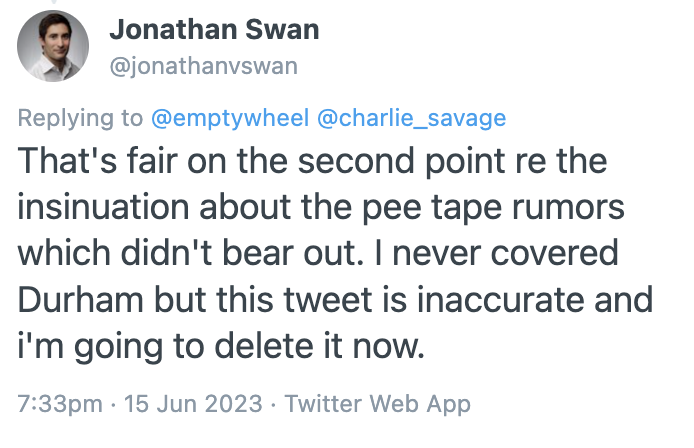
Task: Click the 'Replying to' label
Action: (81, 118)
